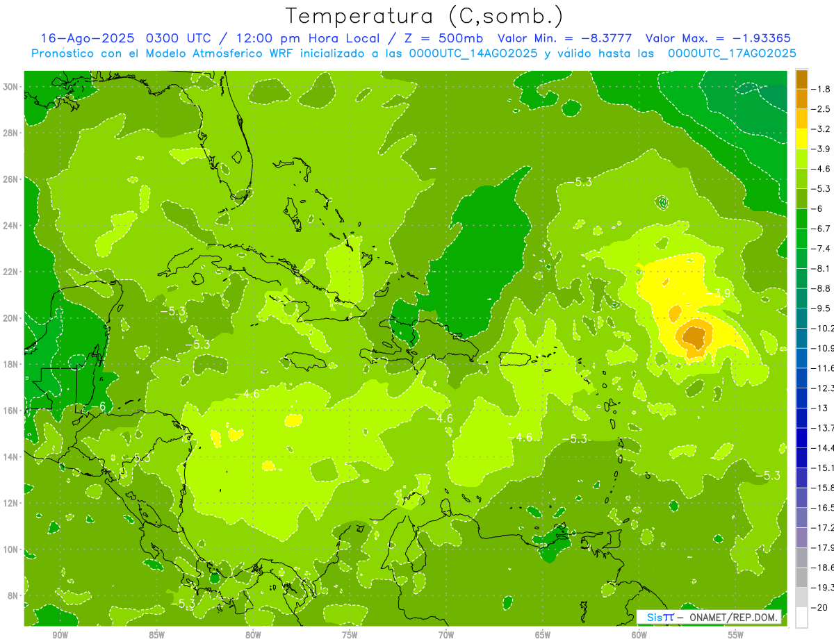Click the '18N' latitude label
The width and height of the screenshot is (834, 644).
[10, 364]
